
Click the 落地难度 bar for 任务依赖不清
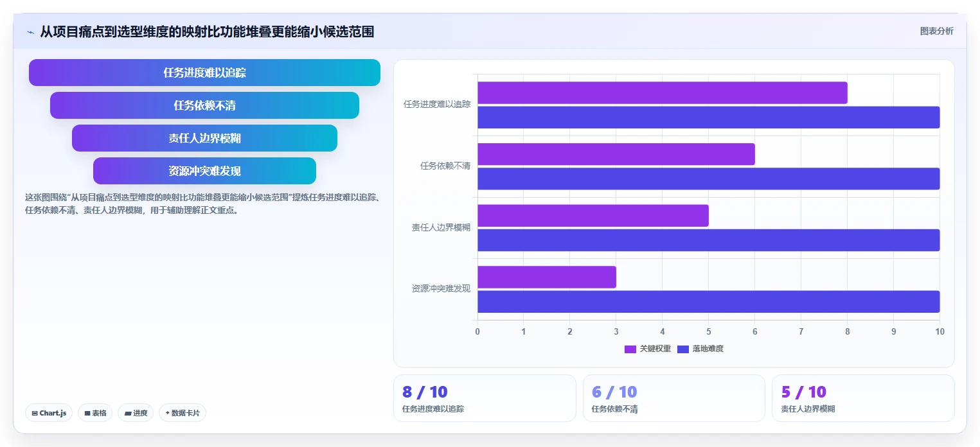(709, 179)
